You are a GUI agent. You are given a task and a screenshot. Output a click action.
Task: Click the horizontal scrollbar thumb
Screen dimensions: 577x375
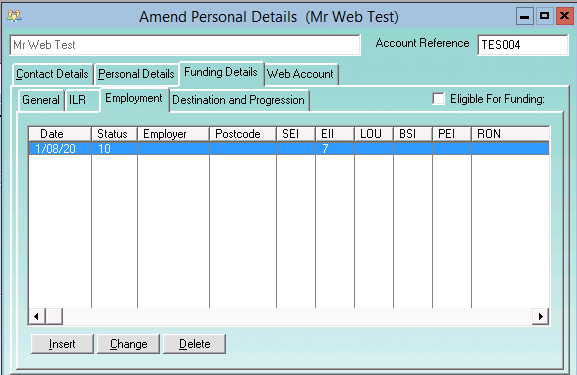coord(54,316)
